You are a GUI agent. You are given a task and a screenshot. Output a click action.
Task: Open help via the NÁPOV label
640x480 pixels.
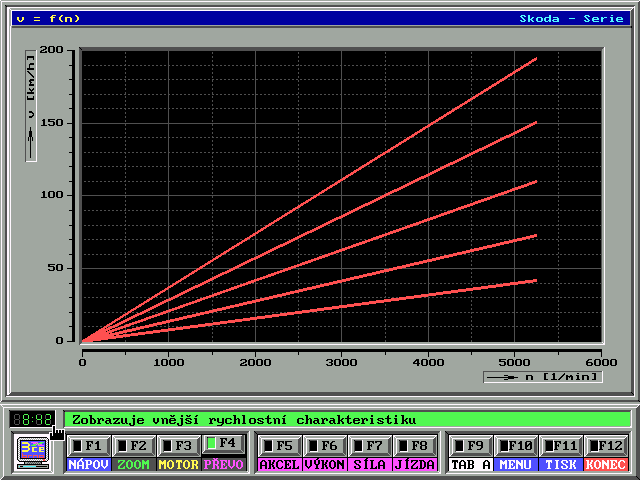[x=89, y=464]
